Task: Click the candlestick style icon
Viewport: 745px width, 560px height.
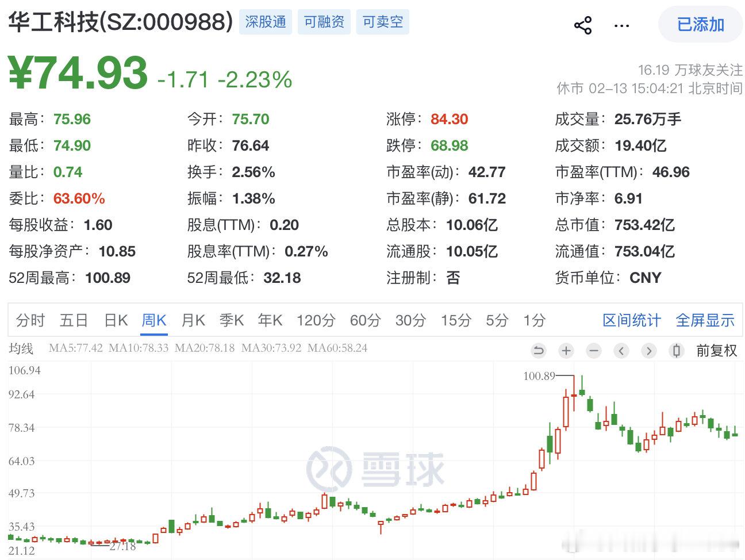Action: tap(677, 351)
